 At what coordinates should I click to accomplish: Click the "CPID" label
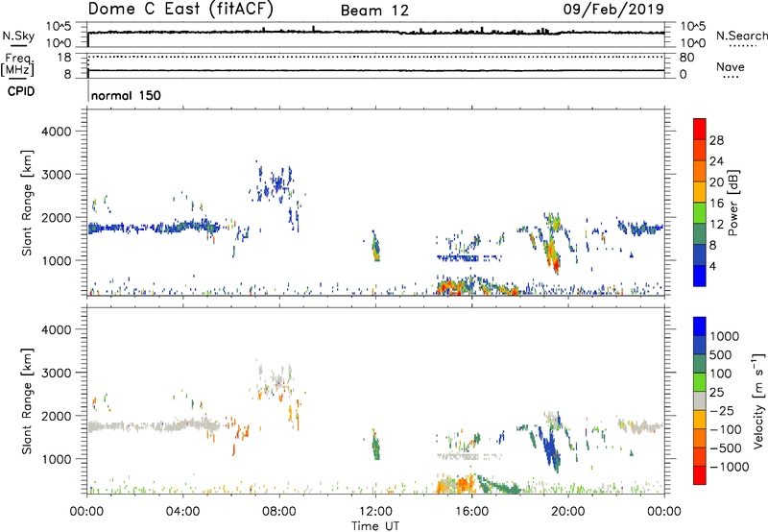click(x=21, y=91)
